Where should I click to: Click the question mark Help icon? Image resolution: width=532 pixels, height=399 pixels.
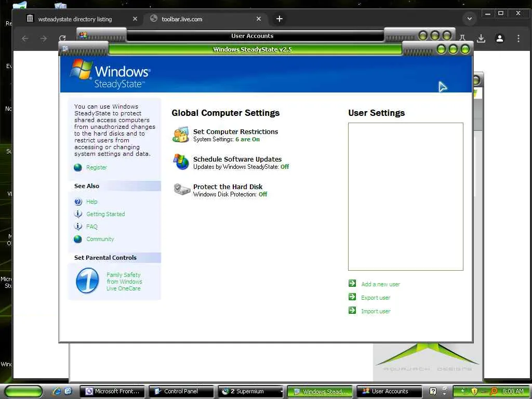(x=78, y=202)
